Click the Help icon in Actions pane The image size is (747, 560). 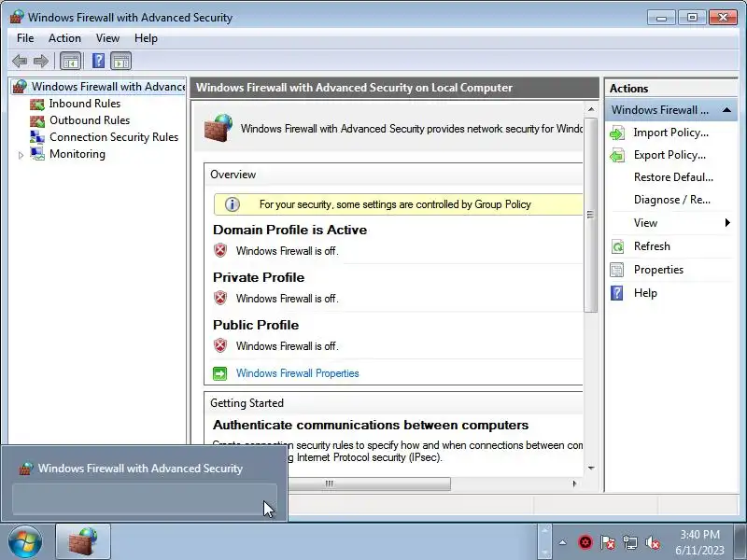(x=617, y=293)
